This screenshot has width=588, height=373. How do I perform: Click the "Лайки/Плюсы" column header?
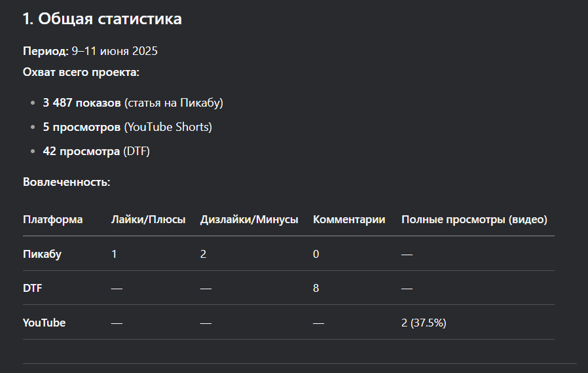149,219
